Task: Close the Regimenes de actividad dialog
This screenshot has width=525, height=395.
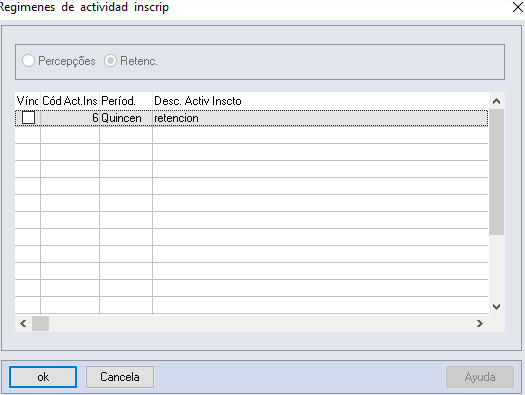Action: pos(518,7)
